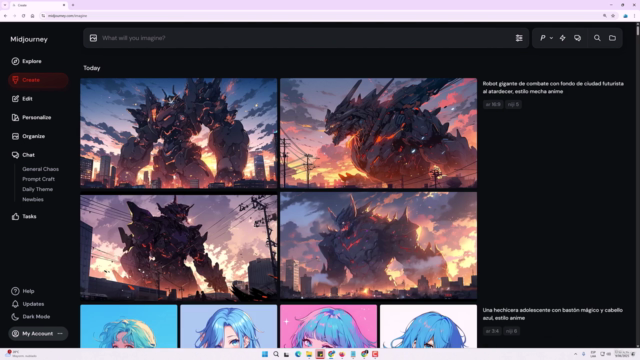Click the 'ar 3:4' parameter tag
Screen dimensions: 640x360
tap(492, 331)
